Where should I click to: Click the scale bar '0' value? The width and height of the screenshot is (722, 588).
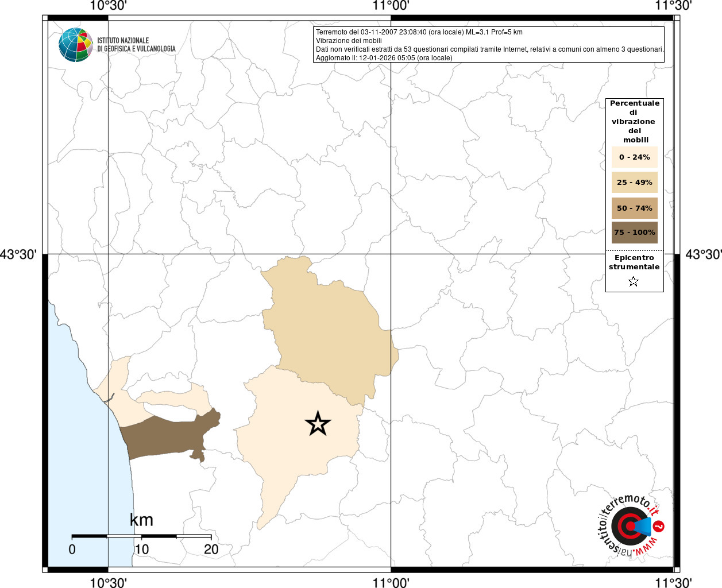[x=72, y=549]
